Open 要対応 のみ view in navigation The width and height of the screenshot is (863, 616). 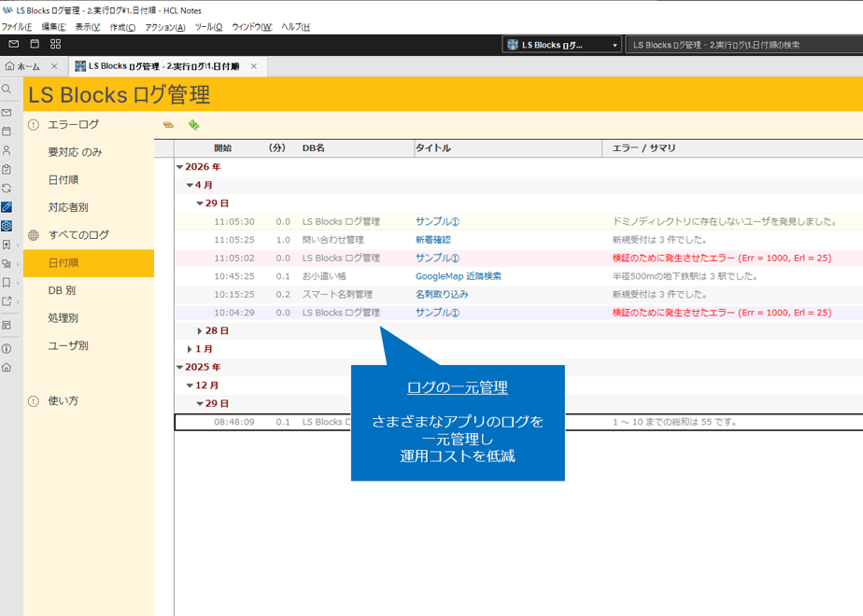tap(75, 152)
